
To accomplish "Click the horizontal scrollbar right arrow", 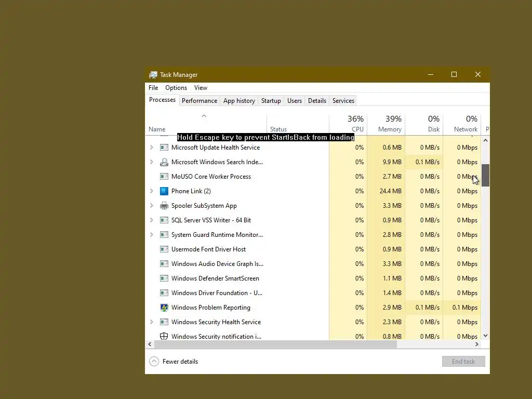I will click(x=477, y=344).
